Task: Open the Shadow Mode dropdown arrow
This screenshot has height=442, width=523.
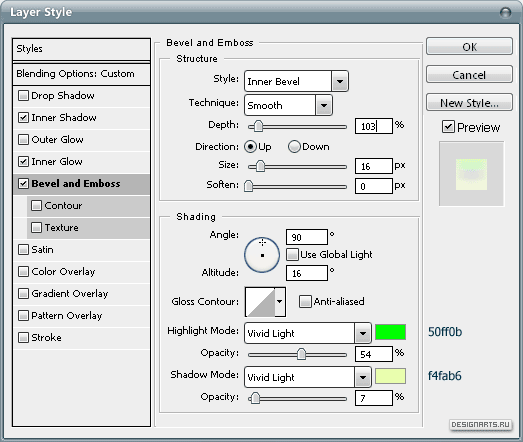Action: tap(363, 377)
